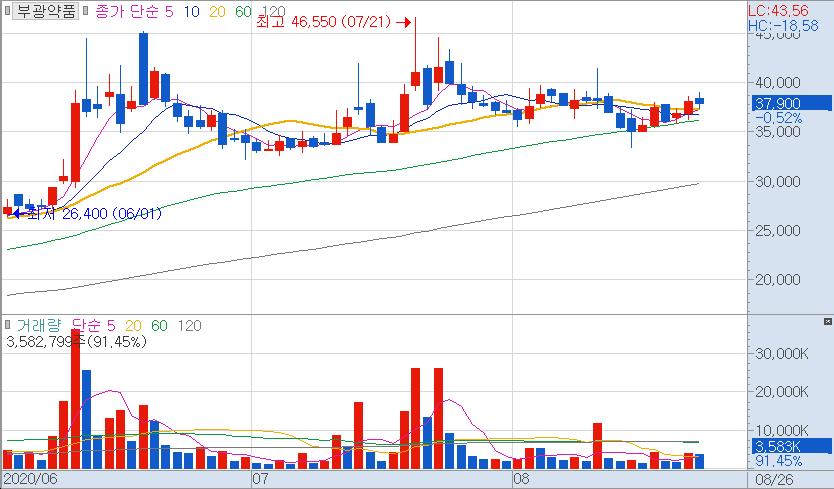Click the 최저 26,400 (06/01) low marker
This screenshot has width=834, height=489.
(87, 214)
